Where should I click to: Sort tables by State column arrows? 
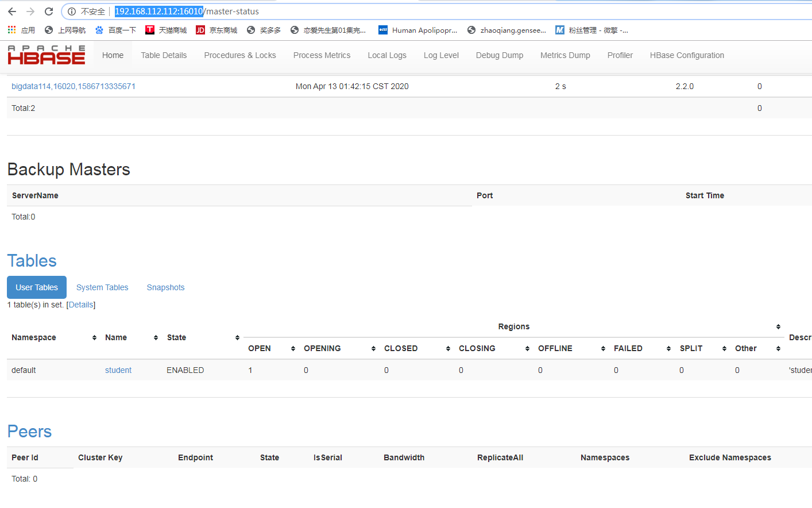(237, 338)
